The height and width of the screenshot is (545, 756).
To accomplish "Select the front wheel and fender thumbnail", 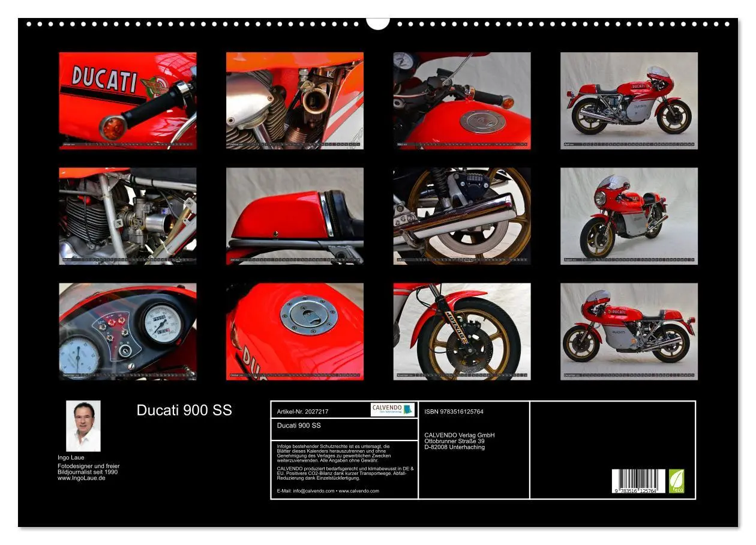I will (x=462, y=331).
